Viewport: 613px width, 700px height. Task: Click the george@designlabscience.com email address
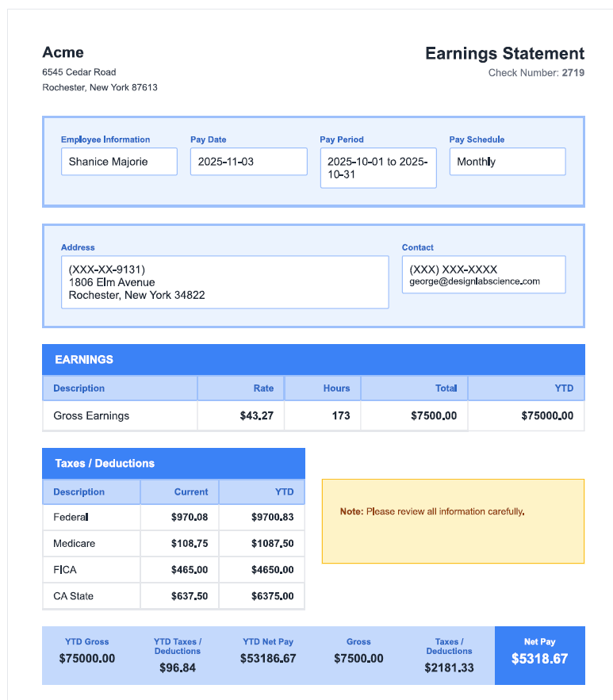(x=474, y=281)
